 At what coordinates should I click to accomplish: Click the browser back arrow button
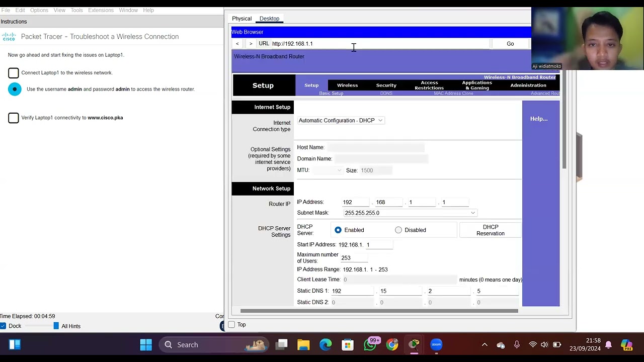[237, 44]
